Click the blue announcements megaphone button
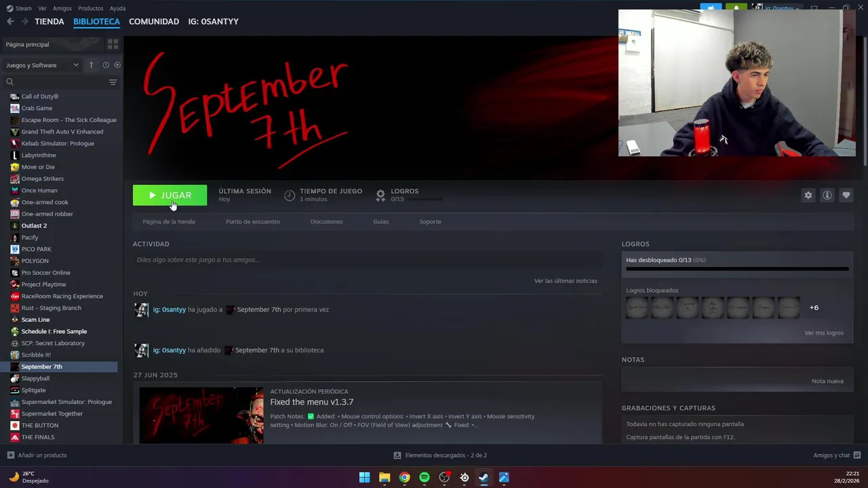 tap(711, 8)
